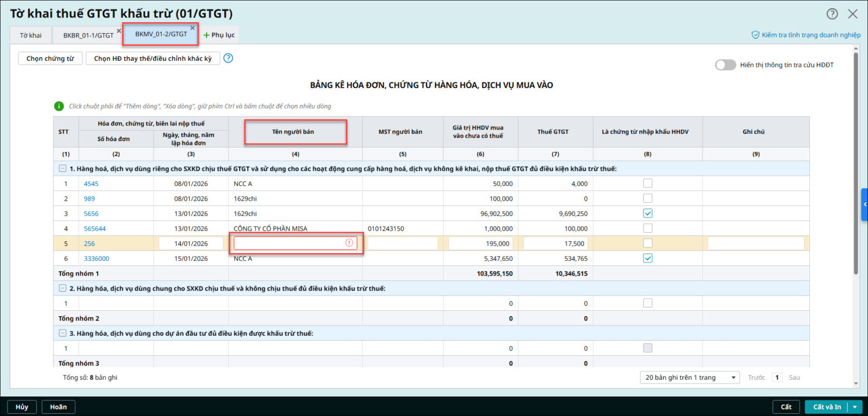Collapse group 1 deductible goods section

click(63, 169)
